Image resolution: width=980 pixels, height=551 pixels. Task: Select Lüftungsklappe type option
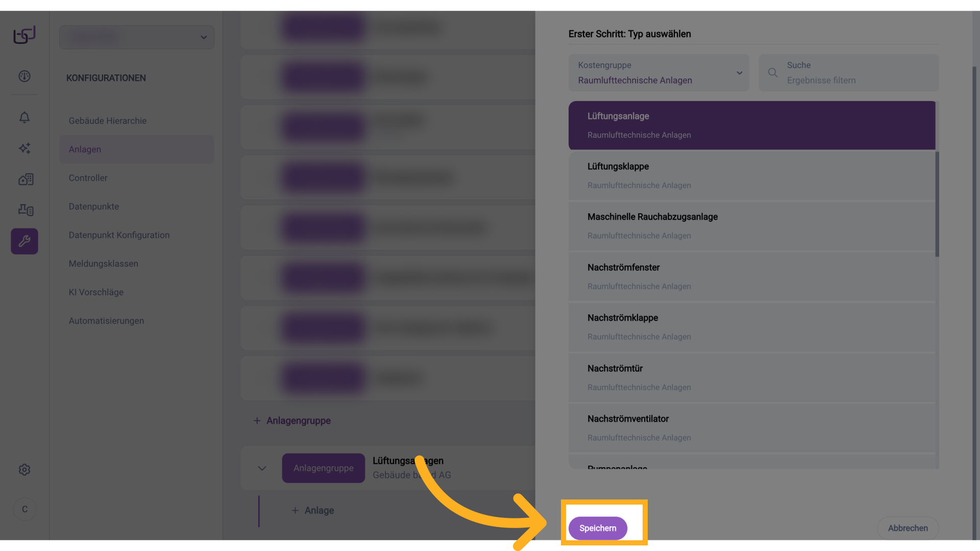click(x=751, y=176)
